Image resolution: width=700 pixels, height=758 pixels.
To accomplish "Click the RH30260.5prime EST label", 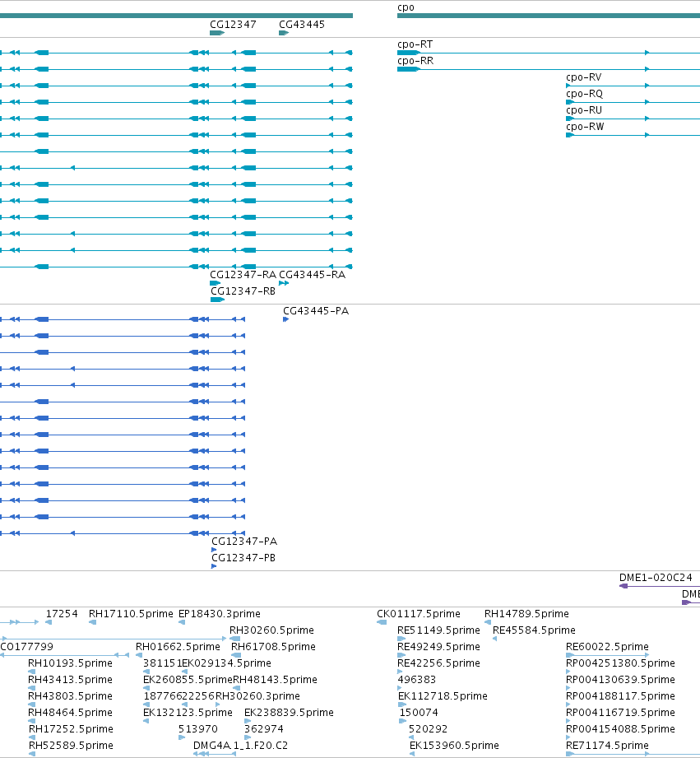I will point(271,630).
